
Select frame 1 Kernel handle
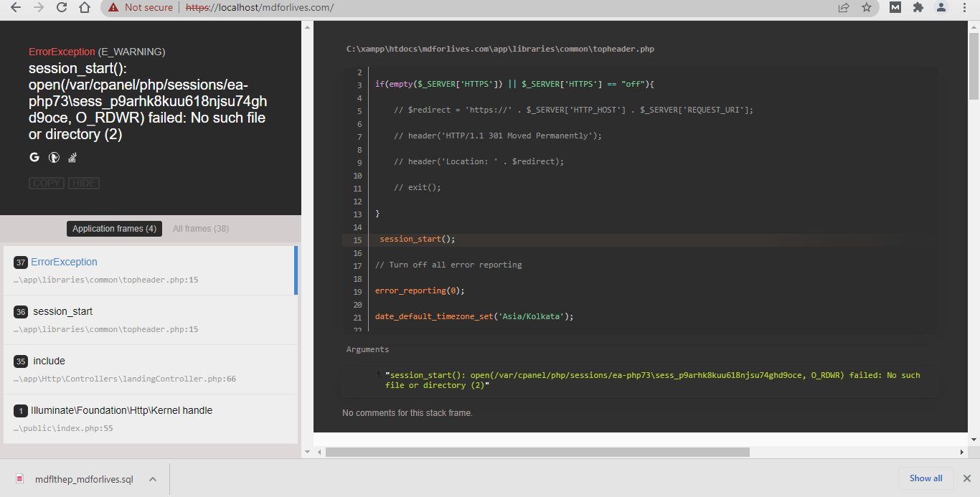[151, 419]
